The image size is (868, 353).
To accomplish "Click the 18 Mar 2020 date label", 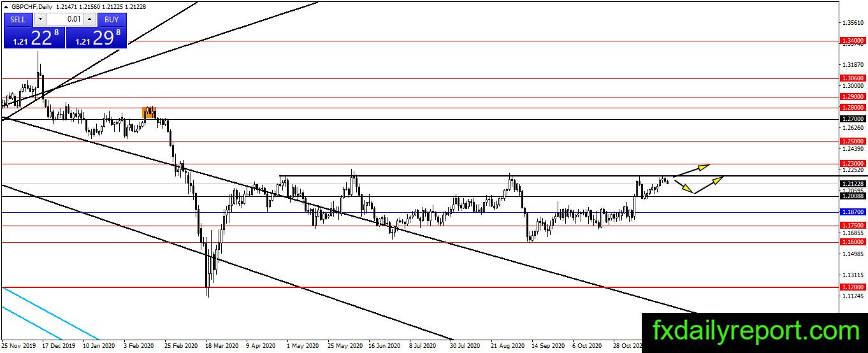I will point(220,347).
